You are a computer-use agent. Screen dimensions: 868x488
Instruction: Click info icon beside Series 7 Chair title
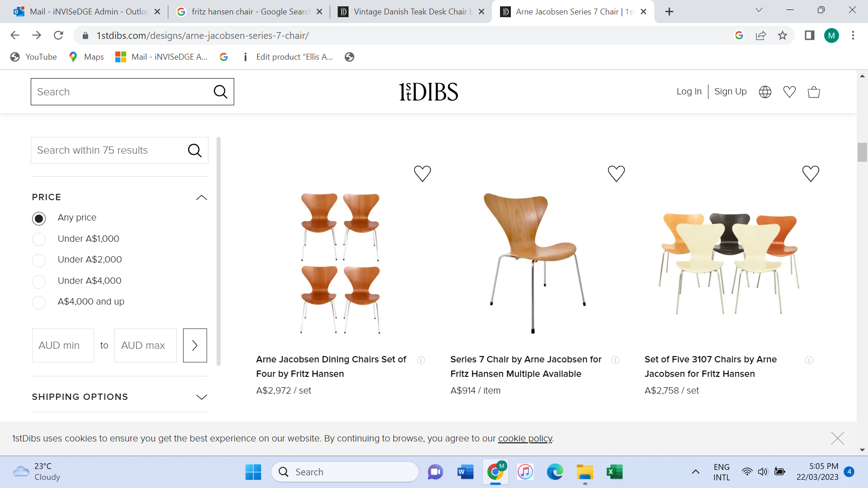(x=615, y=360)
